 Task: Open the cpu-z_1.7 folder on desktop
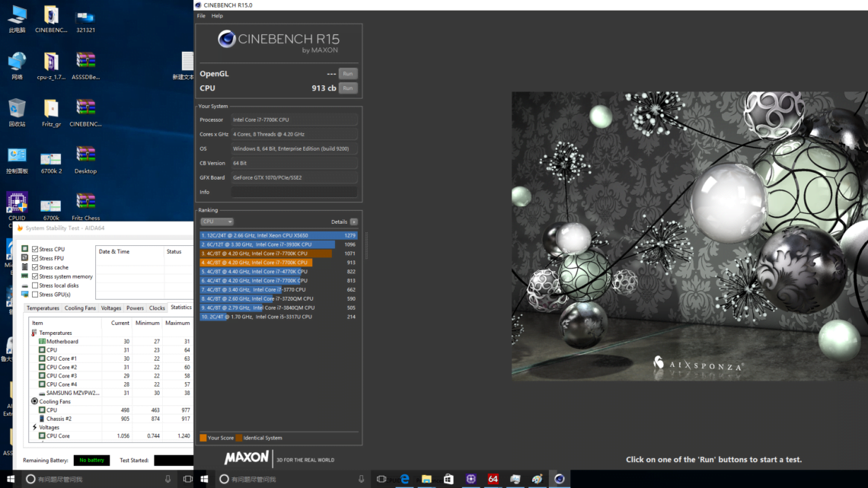point(50,62)
